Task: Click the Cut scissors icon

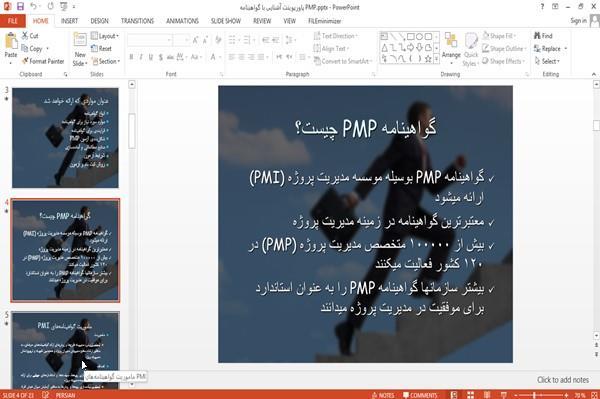Action: (25, 36)
